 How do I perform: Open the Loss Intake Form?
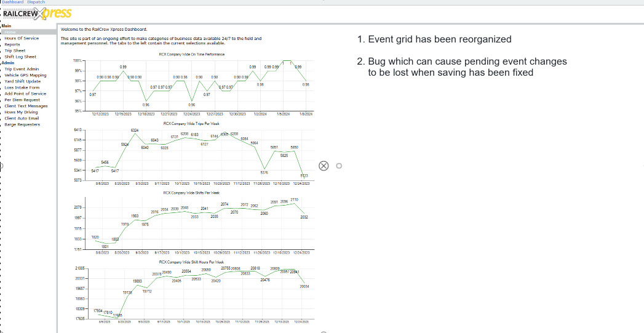click(22, 87)
